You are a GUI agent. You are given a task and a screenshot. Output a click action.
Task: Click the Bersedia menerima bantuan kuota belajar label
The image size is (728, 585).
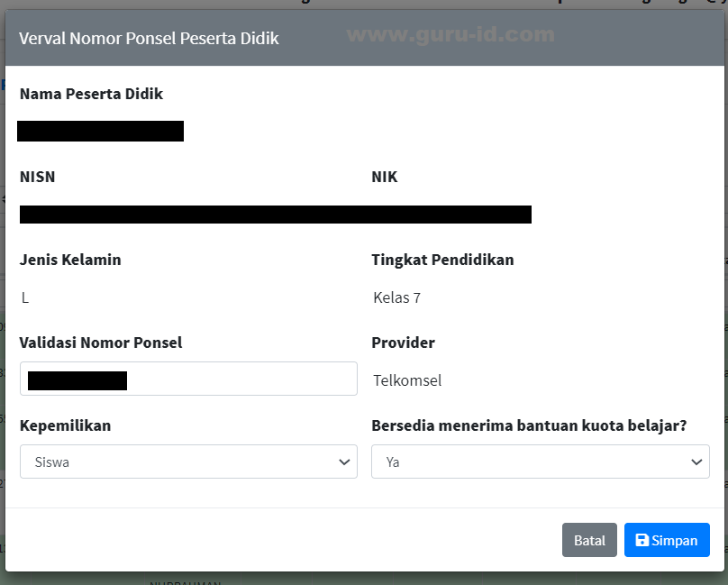click(x=529, y=425)
